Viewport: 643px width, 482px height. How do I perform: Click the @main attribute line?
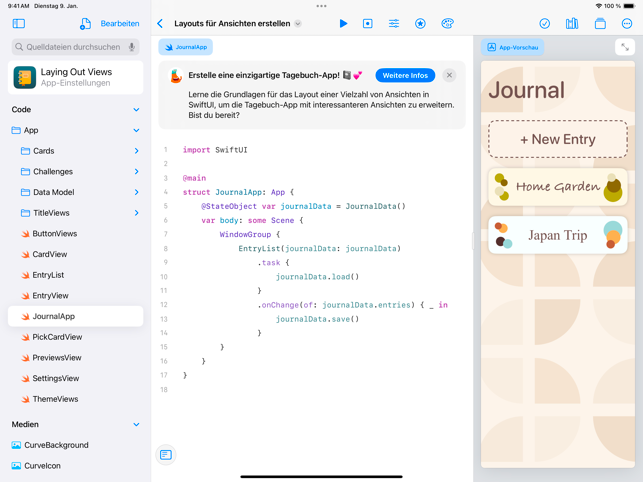194,178
